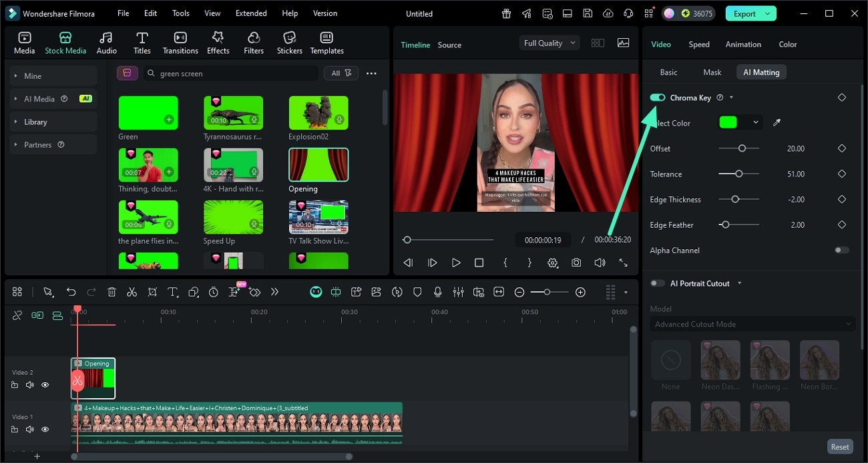Image resolution: width=868 pixels, height=463 pixels.
Task: Take a snapshot of the preview
Action: 576,263
